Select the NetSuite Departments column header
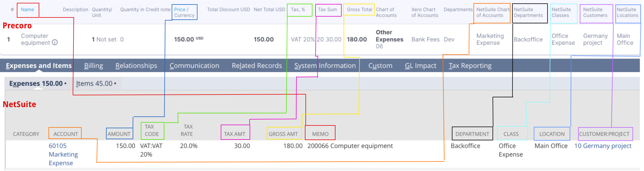This screenshot has height=171, width=644. pyautogui.click(x=528, y=12)
